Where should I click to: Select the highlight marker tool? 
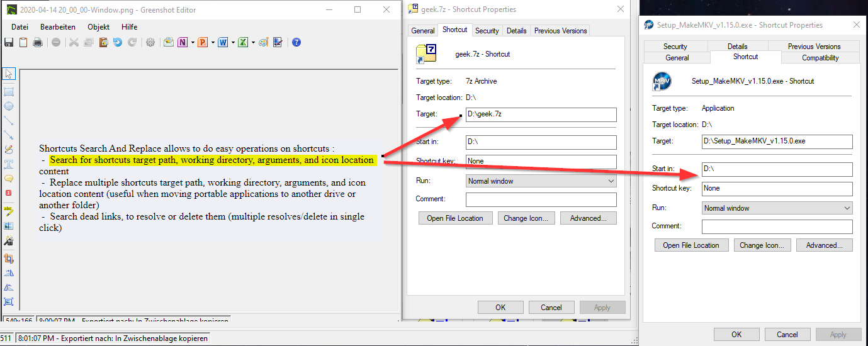9,210
